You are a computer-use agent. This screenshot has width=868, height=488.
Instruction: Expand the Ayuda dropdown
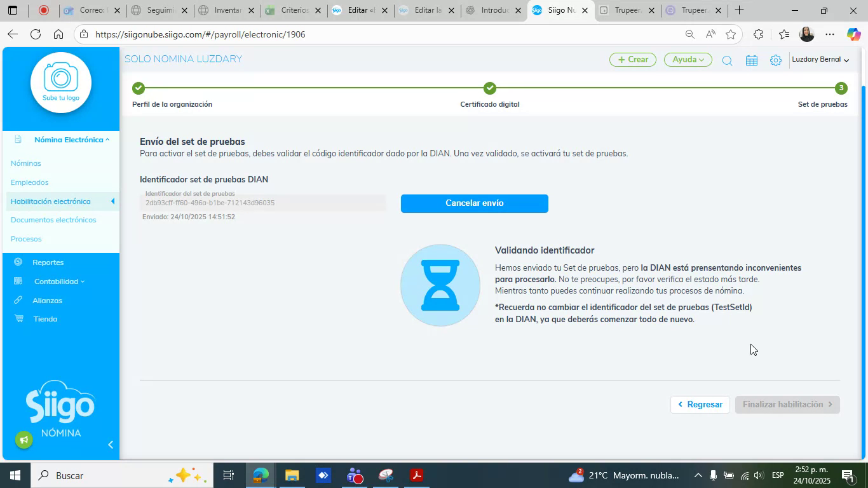pyautogui.click(x=688, y=60)
